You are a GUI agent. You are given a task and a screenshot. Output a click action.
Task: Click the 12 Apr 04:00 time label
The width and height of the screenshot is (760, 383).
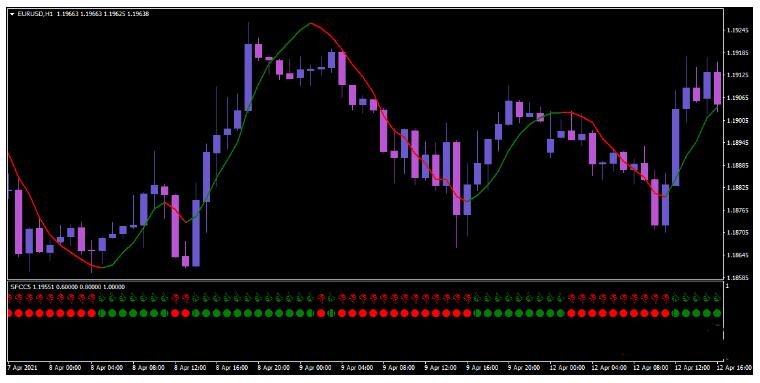coord(608,368)
